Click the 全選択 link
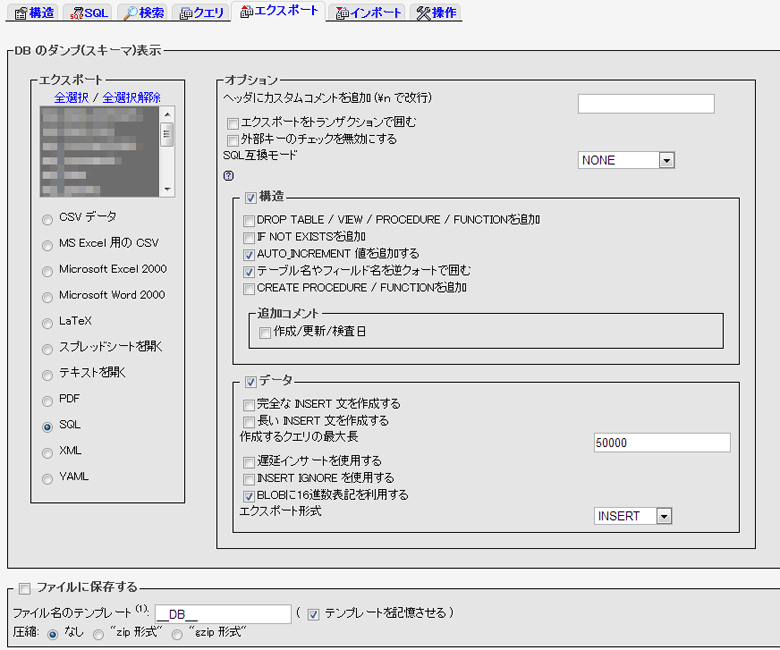 point(71,97)
